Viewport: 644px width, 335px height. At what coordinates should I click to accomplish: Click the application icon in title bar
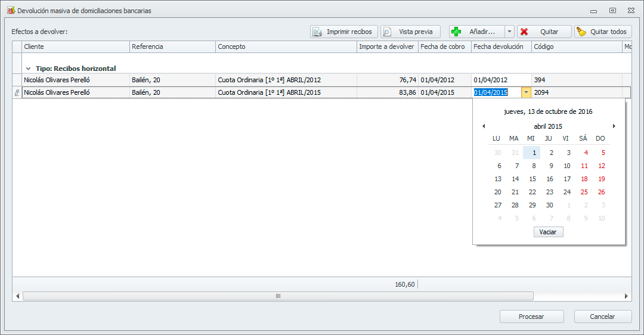11,10
